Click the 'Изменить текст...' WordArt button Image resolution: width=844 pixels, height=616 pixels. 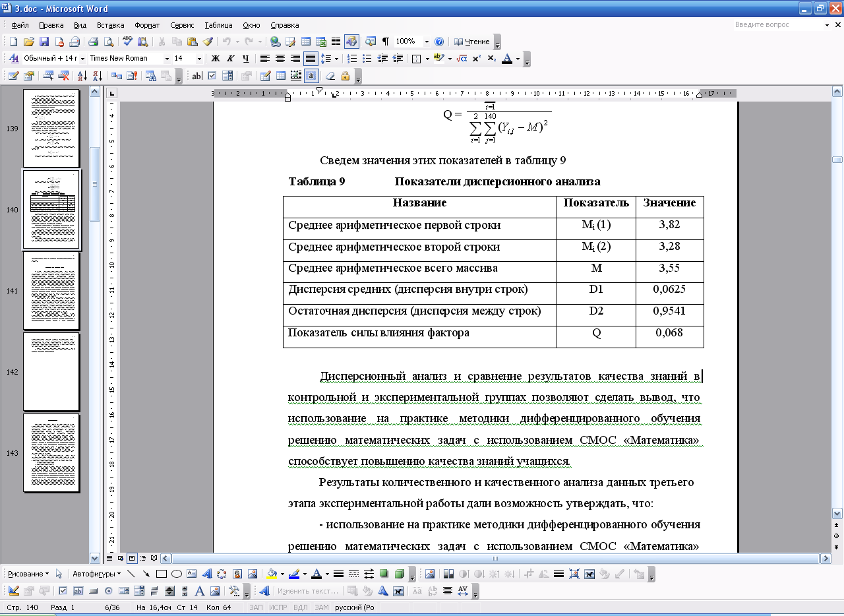pyautogui.click(x=308, y=591)
